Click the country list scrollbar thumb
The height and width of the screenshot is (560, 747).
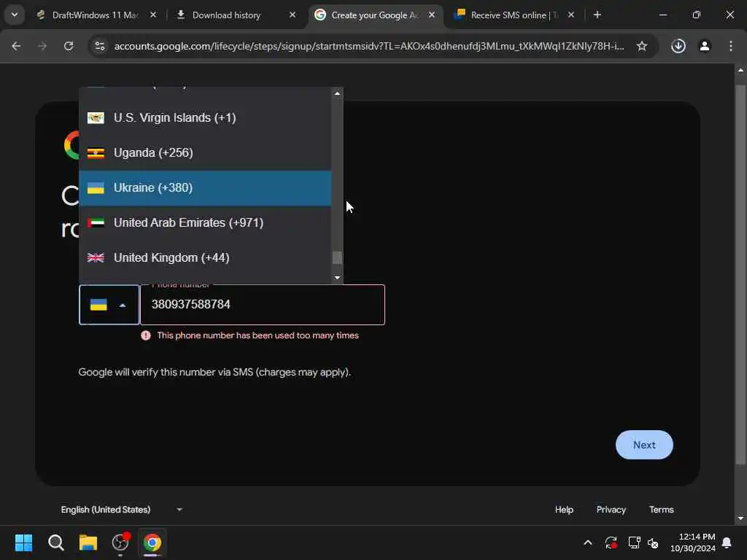(337, 257)
